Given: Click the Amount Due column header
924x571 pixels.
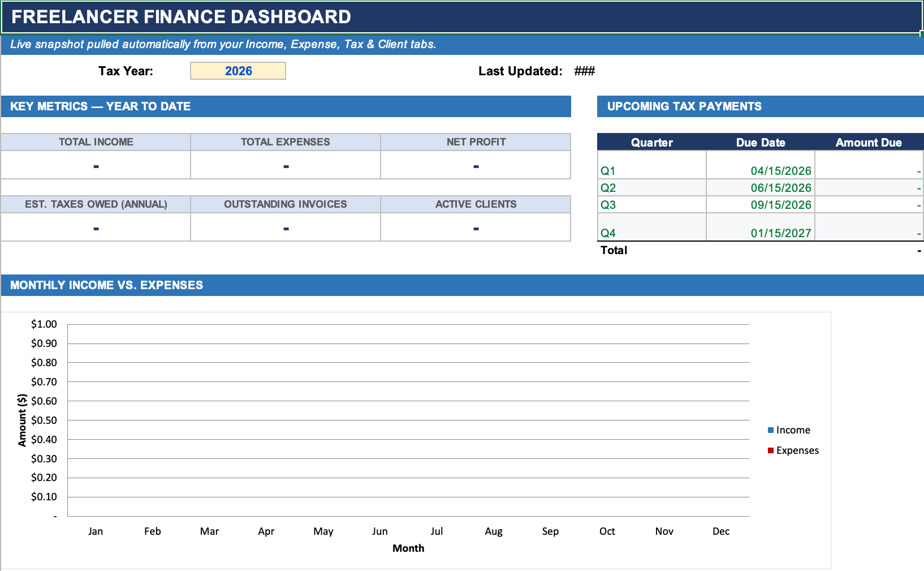Looking at the screenshot, I should click(x=869, y=142).
